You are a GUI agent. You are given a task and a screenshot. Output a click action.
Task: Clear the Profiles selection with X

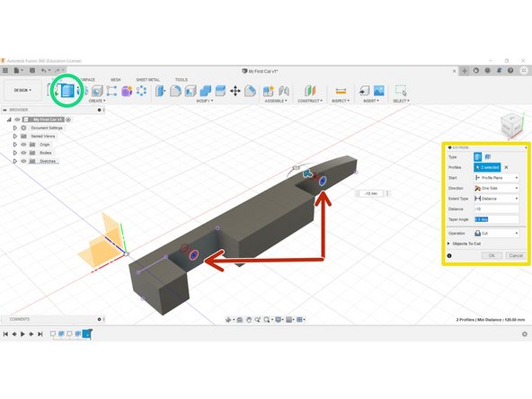pyautogui.click(x=506, y=167)
